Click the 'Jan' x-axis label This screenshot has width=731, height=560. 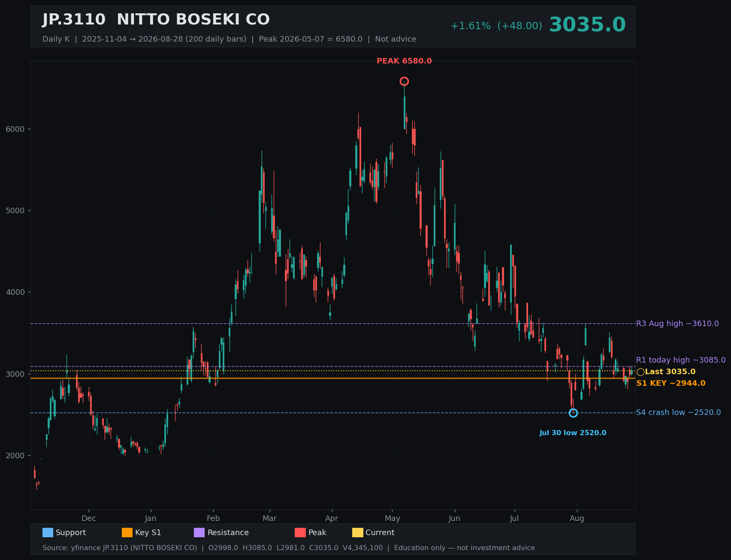(x=151, y=518)
